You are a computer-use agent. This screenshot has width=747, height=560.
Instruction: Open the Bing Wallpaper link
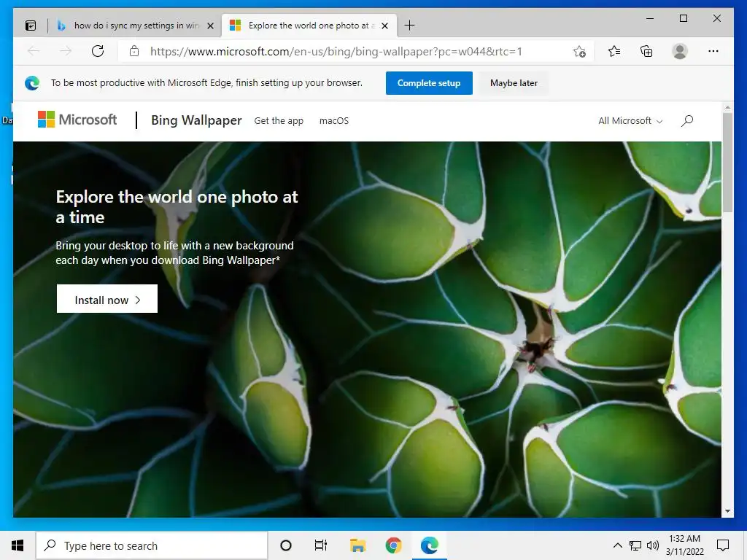pos(196,120)
